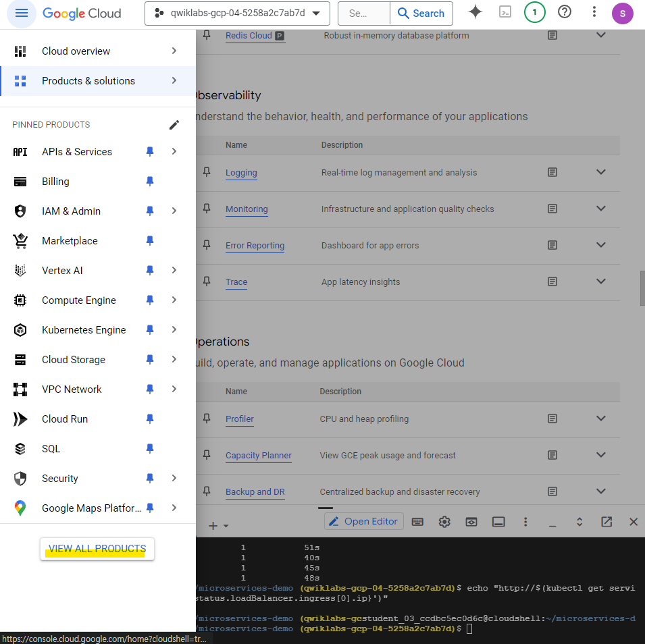Screen dimensions: 645x644
Task: Open documentation icon for Logging row
Action: (x=552, y=172)
